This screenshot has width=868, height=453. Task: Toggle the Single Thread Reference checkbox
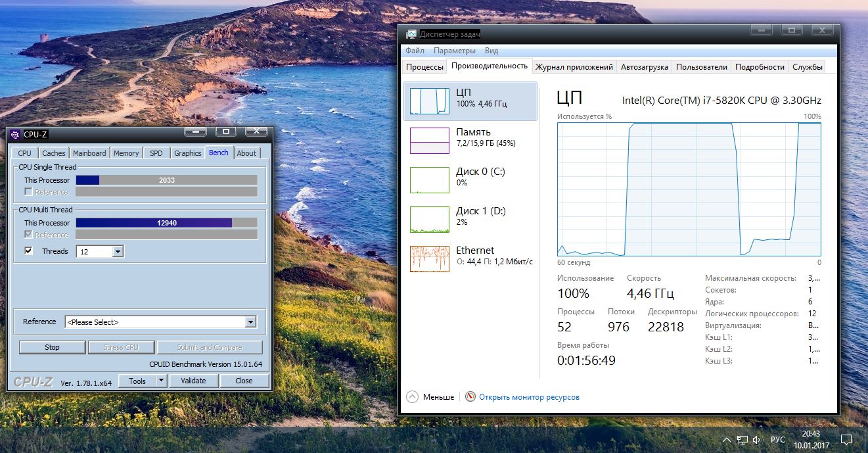click(x=28, y=192)
